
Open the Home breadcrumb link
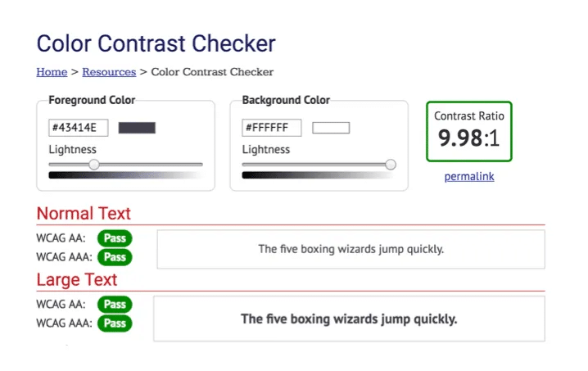[52, 71]
